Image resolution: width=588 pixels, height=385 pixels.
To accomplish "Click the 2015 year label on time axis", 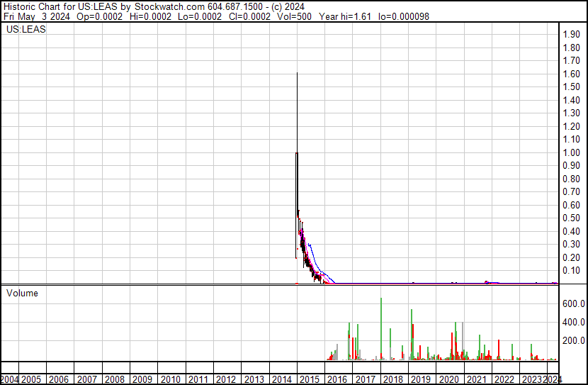I will 310,379.
